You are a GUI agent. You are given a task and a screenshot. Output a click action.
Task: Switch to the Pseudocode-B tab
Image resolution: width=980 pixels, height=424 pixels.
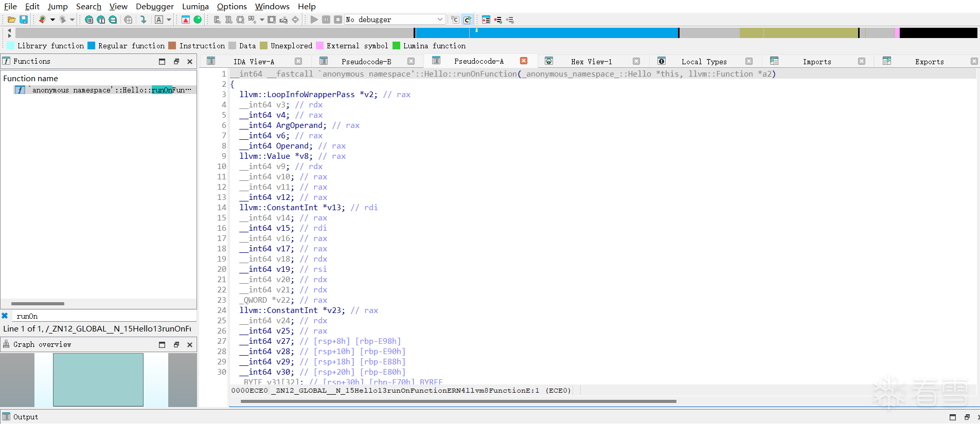tap(366, 62)
